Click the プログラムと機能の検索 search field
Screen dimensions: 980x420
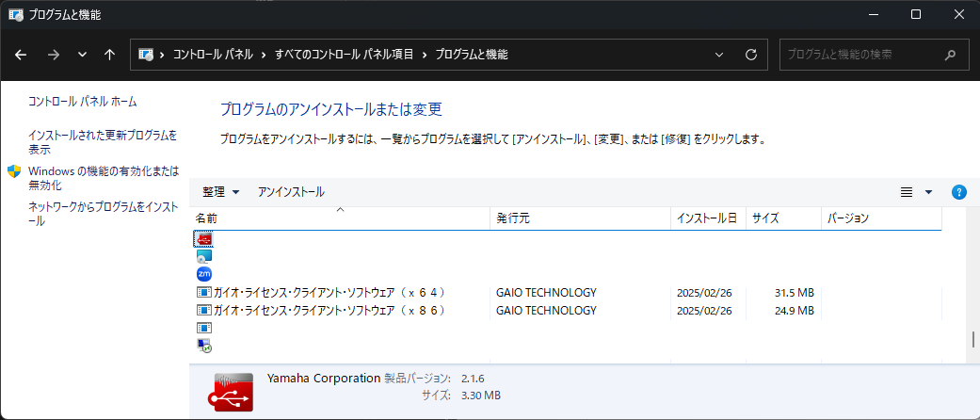pos(861,55)
